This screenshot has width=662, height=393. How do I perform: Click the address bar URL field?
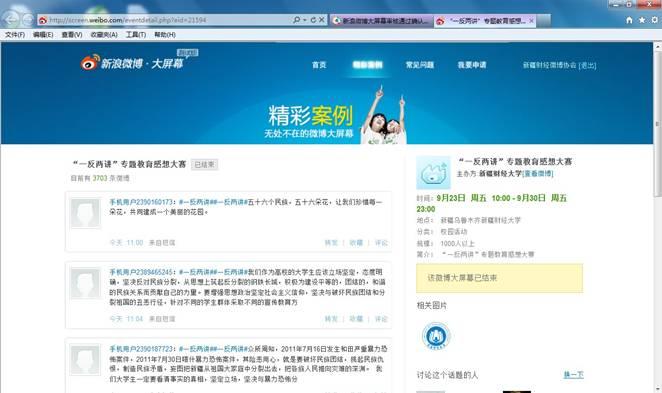tap(165, 20)
